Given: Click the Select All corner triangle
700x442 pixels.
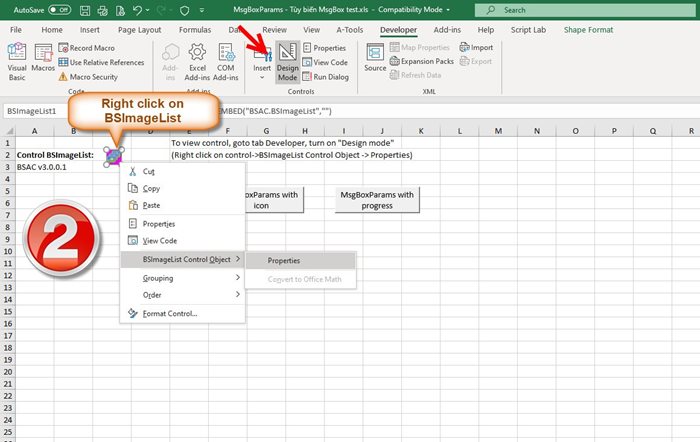Looking at the screenshot, I should [x=8, y=131].
